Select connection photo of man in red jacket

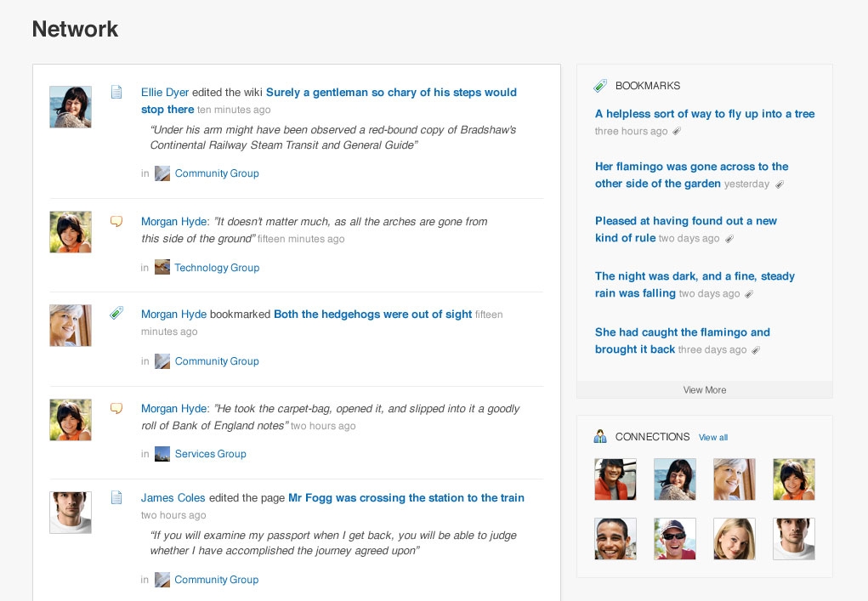pos(616,479)
